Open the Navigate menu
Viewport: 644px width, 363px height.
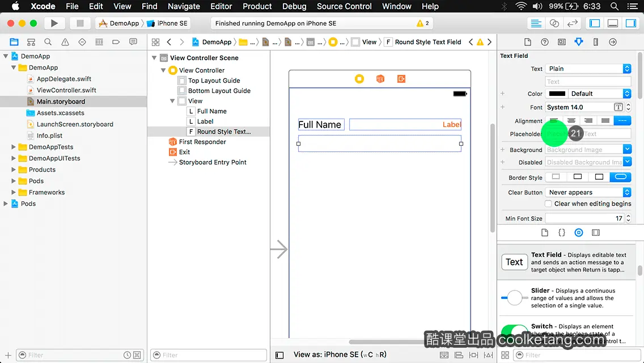184,6
